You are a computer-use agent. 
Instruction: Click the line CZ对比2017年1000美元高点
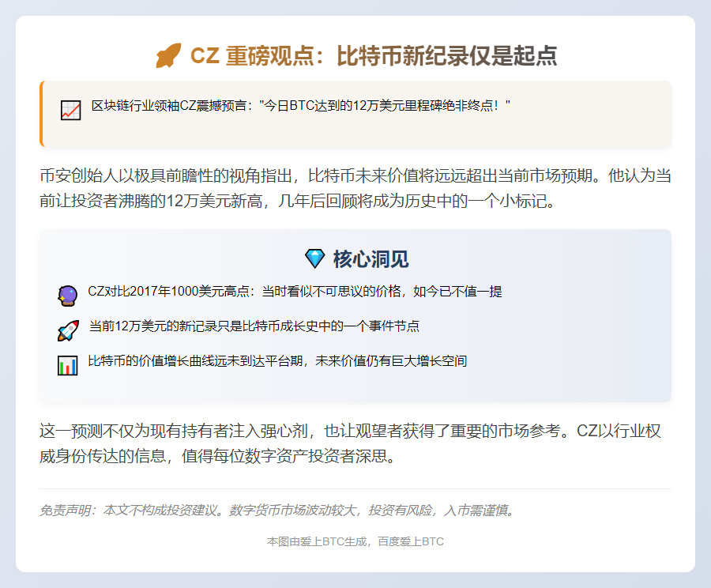[x=295, y=292]
